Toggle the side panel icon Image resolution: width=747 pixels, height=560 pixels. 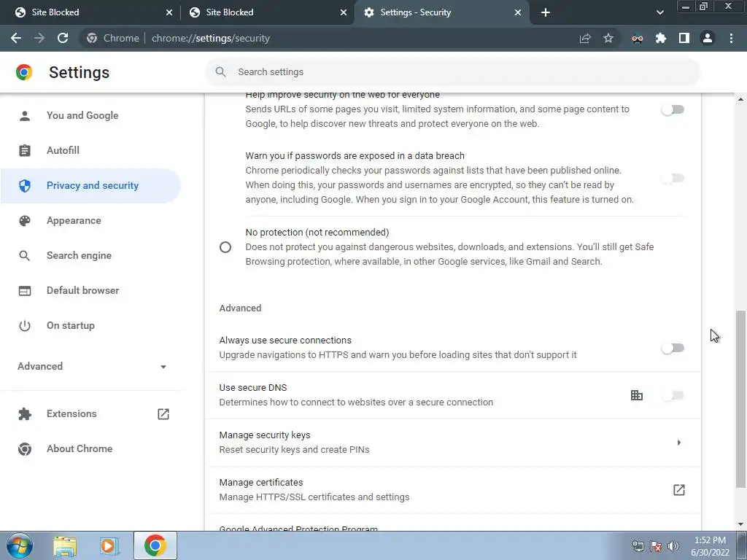point(684,38)
